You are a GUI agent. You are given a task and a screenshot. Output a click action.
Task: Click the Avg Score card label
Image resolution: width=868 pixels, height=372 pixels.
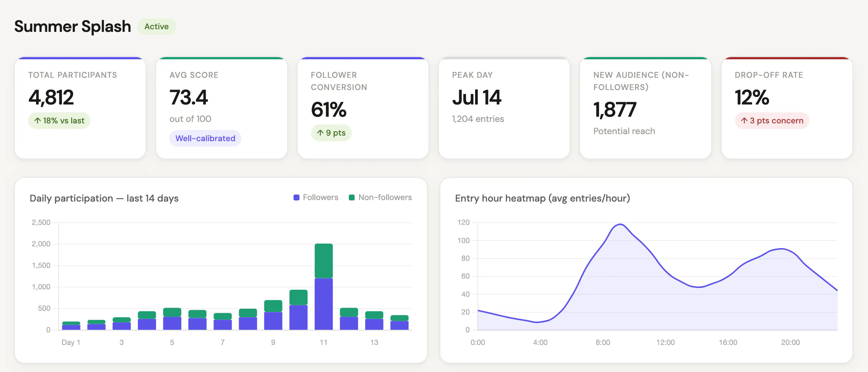[194, 75]
